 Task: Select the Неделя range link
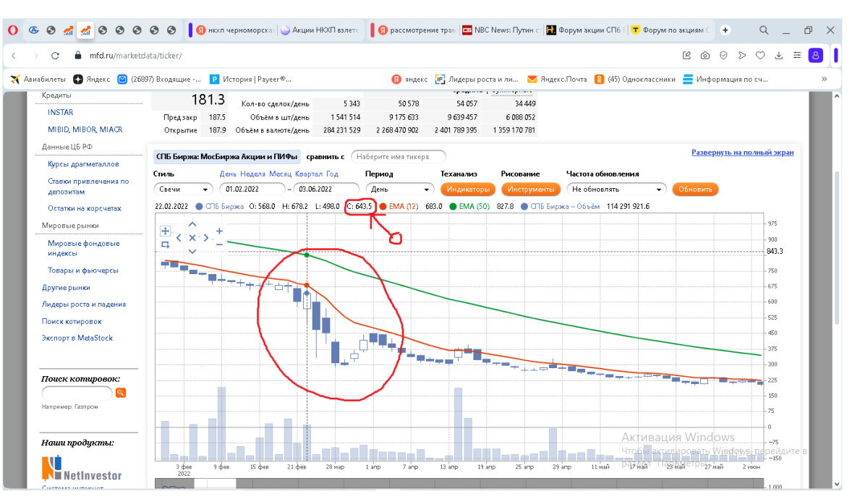[252, 174]
